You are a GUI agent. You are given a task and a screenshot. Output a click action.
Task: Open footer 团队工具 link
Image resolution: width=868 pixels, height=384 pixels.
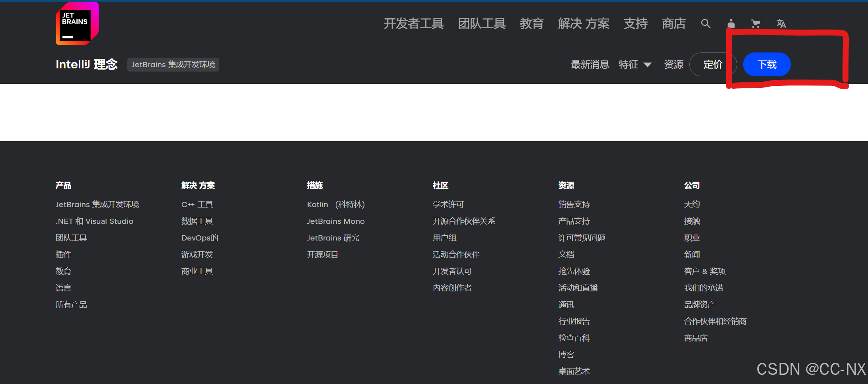pyautogui.click(x=71, y=238)
